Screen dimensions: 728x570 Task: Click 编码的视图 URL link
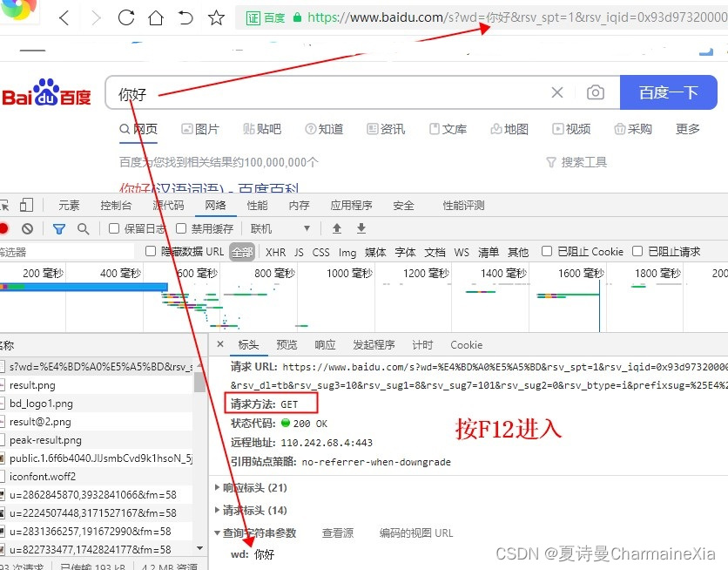point(416,533)
